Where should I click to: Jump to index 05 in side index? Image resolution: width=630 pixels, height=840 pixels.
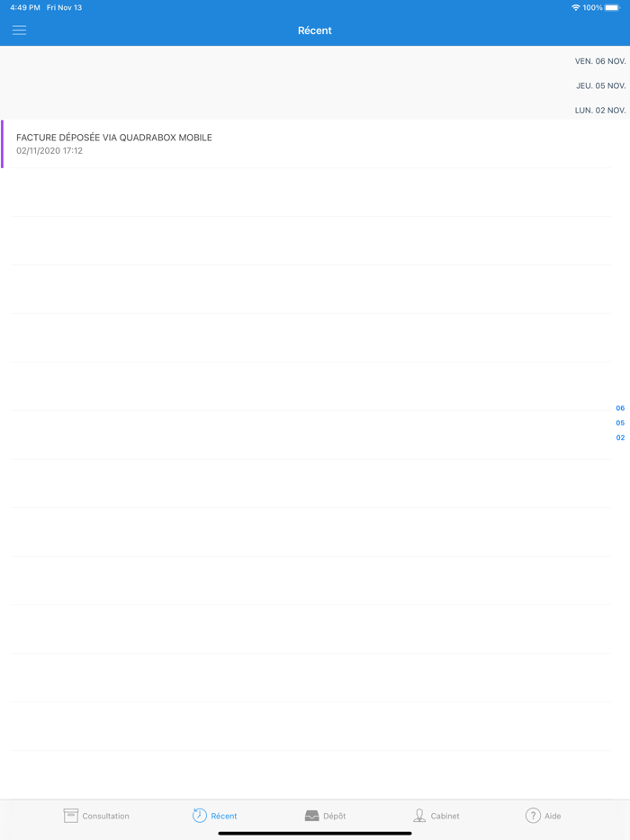point(620,423)
